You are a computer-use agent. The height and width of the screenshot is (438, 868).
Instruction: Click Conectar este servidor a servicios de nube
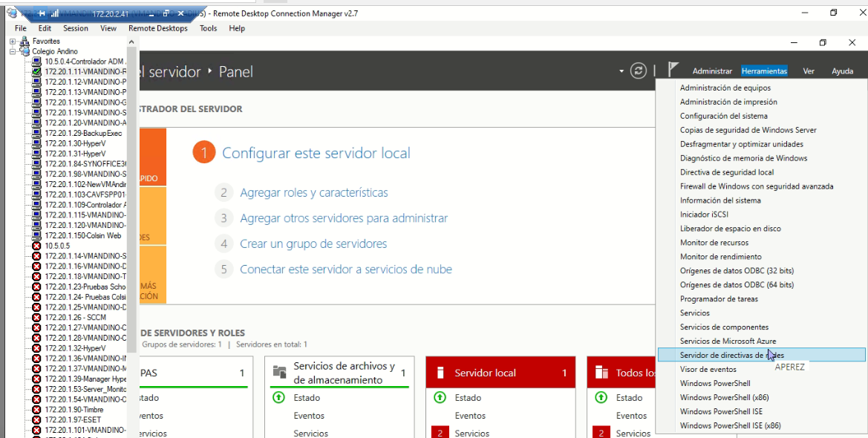point(346,269)
